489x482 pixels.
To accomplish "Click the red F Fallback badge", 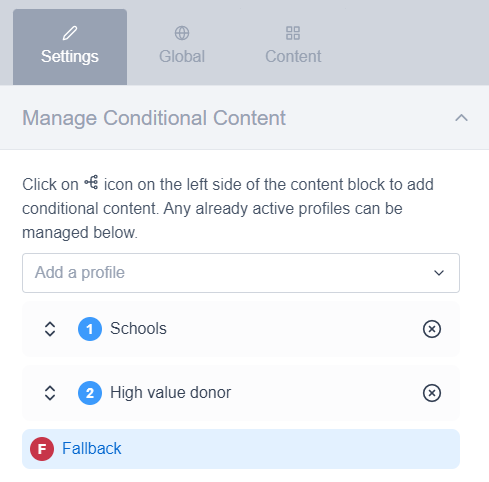I will coord(42,449).
